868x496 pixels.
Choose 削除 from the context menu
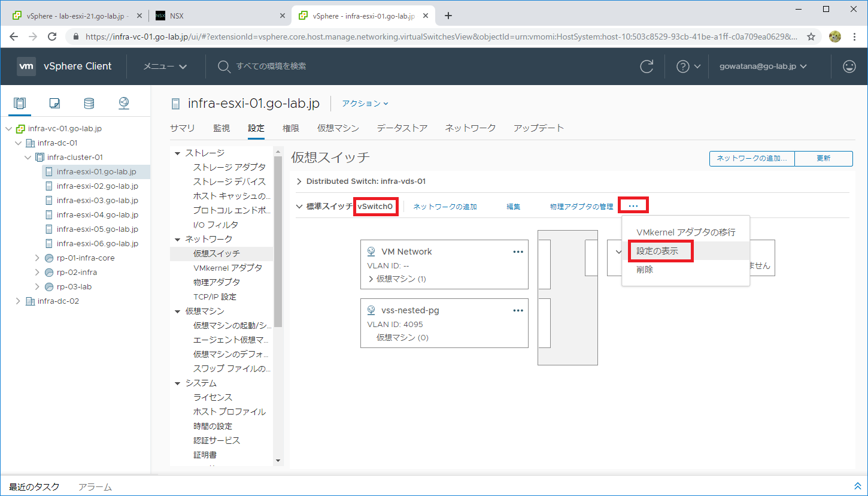(685, 270)
